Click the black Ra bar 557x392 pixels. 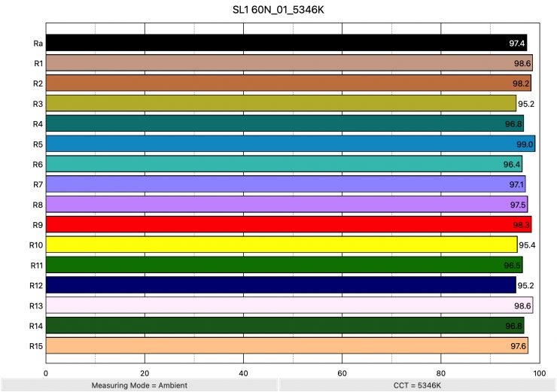(286, 43)
